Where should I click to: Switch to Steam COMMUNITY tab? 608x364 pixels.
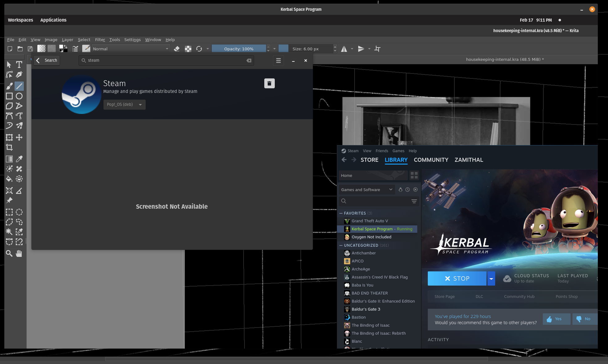(431, 160)
